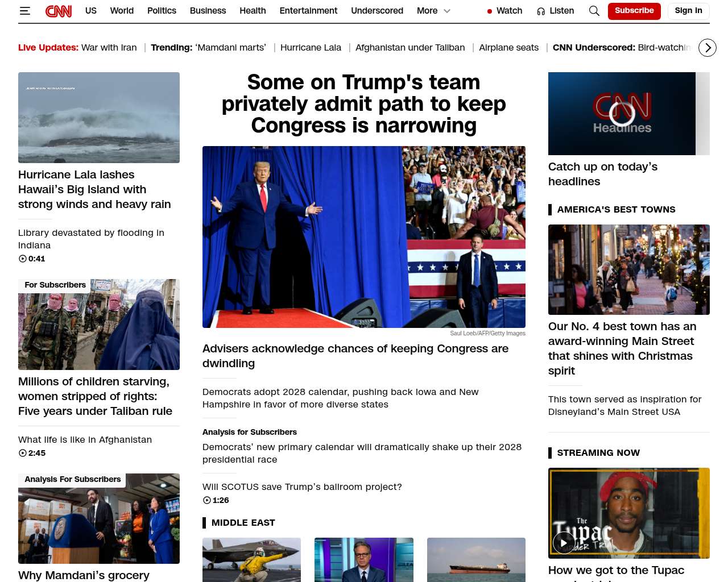Open the Health section
This screenshot has width=728, height=582.
(253, 11)
